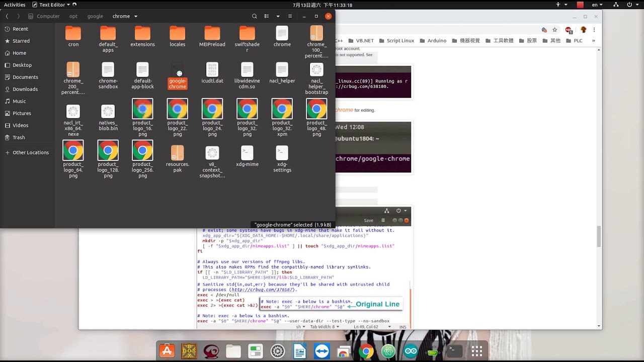Select the locales folder

coord(178,36)
